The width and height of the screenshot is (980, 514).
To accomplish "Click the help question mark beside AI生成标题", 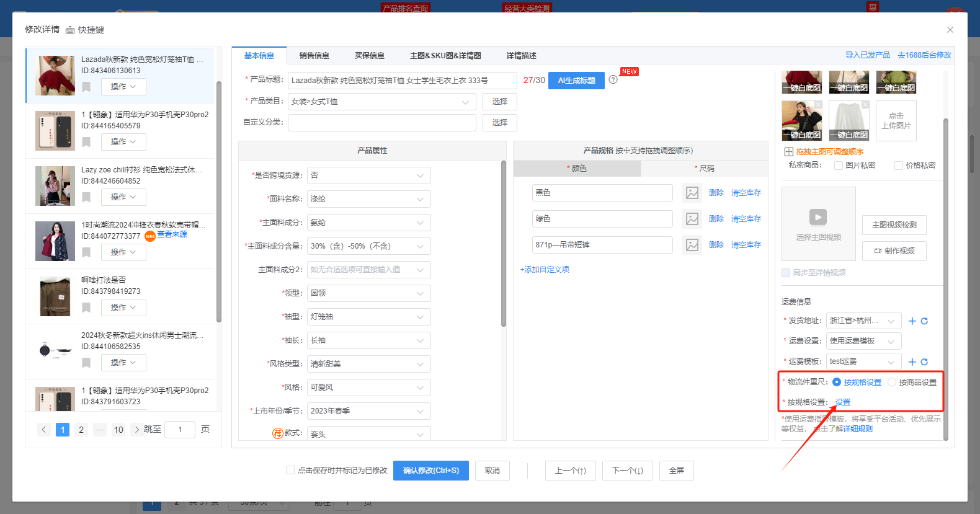I will 613,79.
